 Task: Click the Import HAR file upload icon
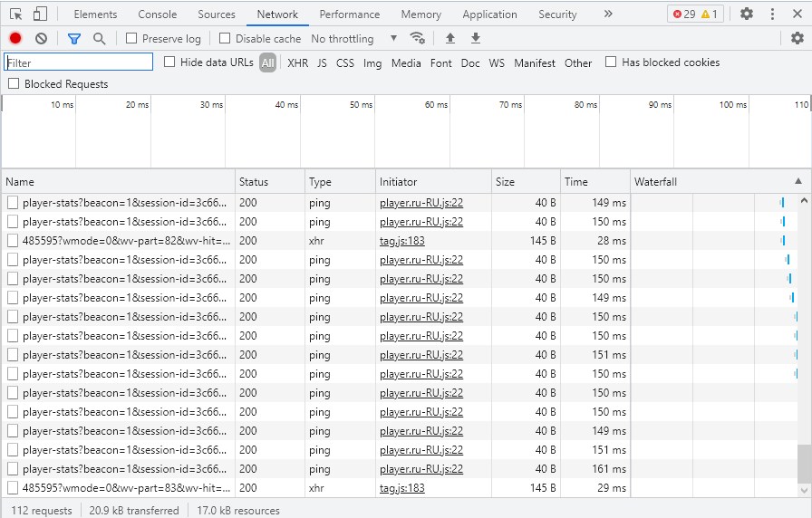tap(450, 38)
